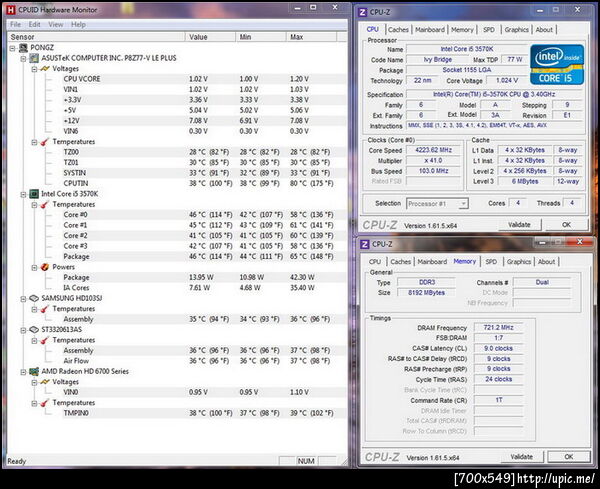Click the motherboard Voltages lightning icon
Screen dimensions: 600x489
(x=45, y=69)
